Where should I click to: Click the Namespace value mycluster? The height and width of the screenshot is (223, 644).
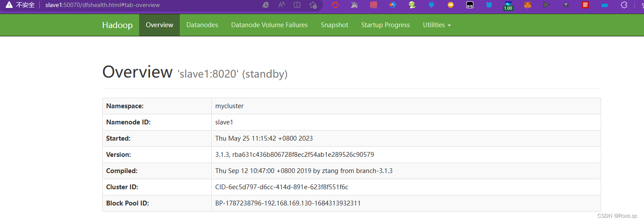click(229, 106)
